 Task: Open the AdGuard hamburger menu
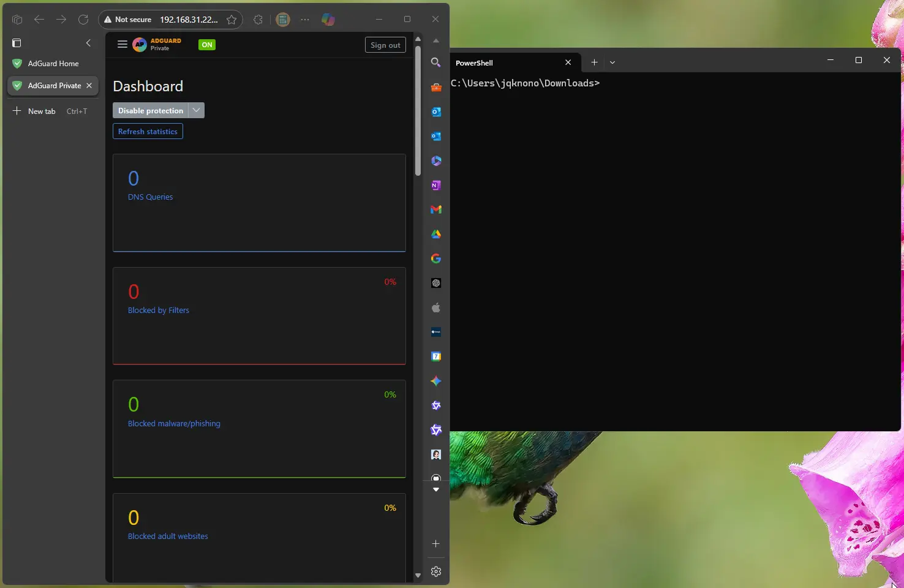coord(122,44)
